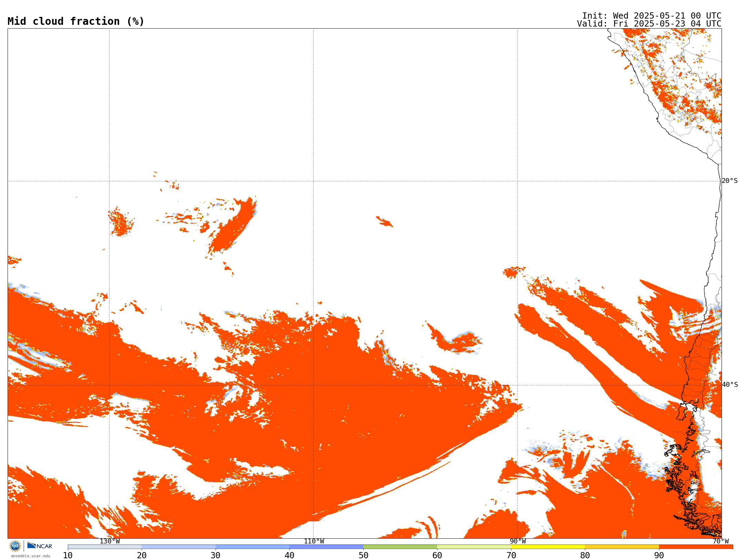Pick the 10-20 pale gray colorbar segment
Viewport: 744px width, 560px height.
[105, 547]
